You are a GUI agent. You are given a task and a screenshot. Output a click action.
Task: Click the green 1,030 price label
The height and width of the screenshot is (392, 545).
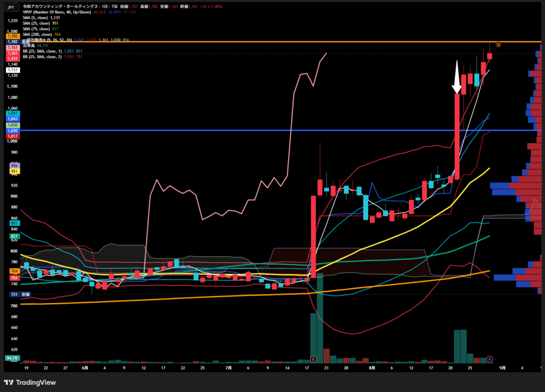[13, 125]
